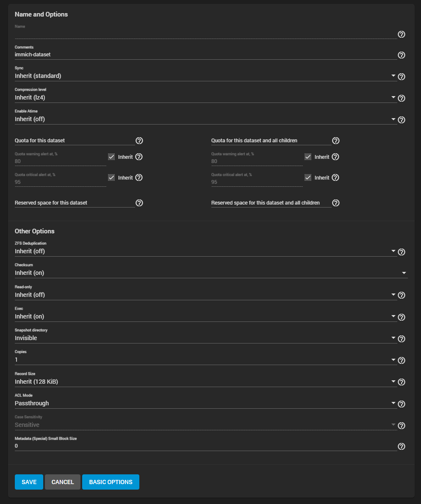Image resolution: width=421 pixels, height=504 pixels.
Task: Click the Snapshot directory help icon
Action: pos(401,338)
